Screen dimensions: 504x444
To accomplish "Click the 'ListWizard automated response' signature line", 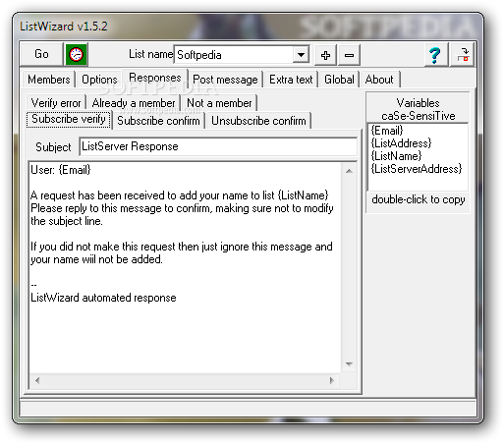I will [103, 298].
